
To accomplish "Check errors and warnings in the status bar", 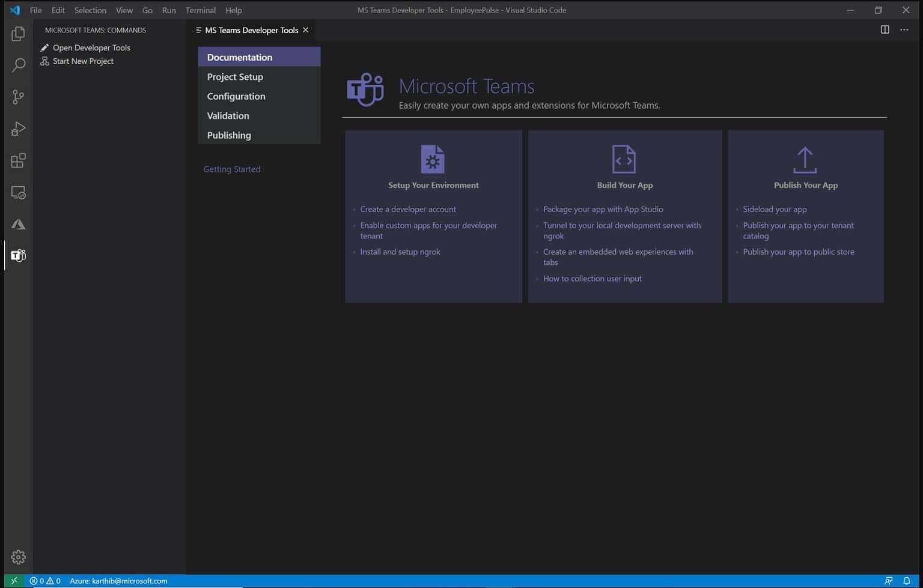I will coord(45,581).
